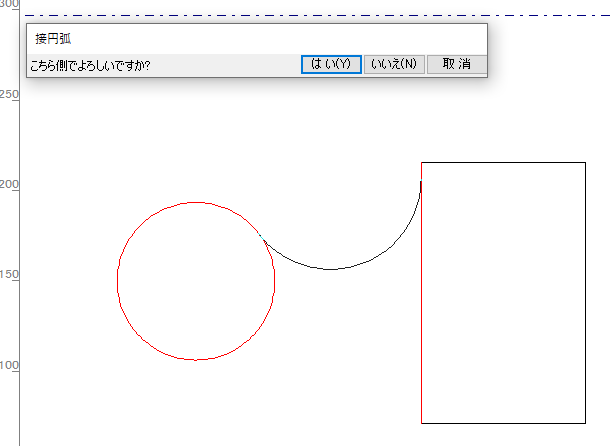
Task: Select the rectangle's top edge
Action: (x=504, y=162)
